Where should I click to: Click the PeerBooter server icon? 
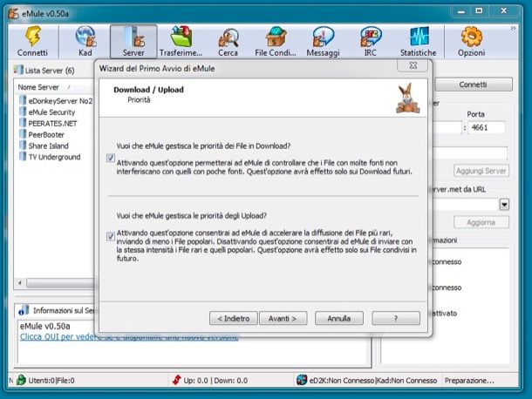[x=23, y=134]
